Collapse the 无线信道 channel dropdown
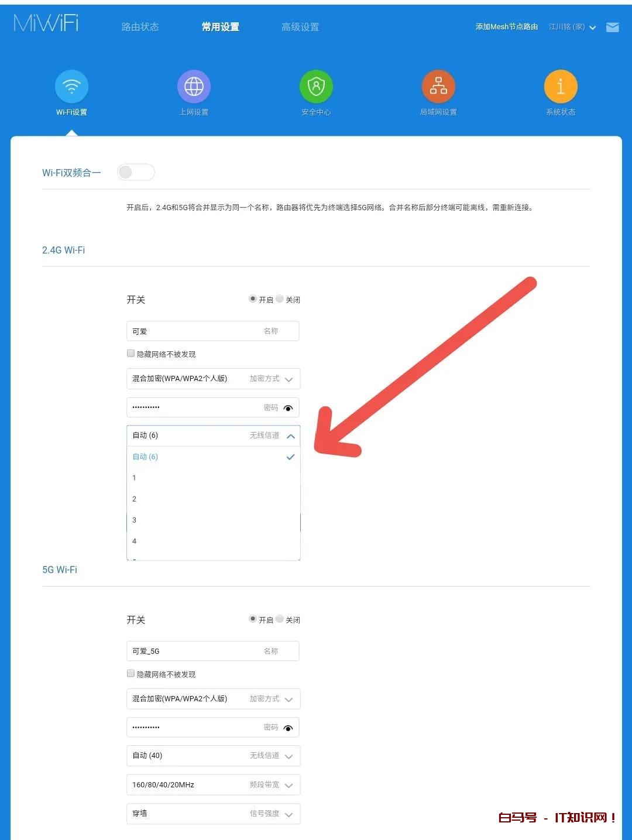Screen dimensions: 632x840 coord(291,436)
